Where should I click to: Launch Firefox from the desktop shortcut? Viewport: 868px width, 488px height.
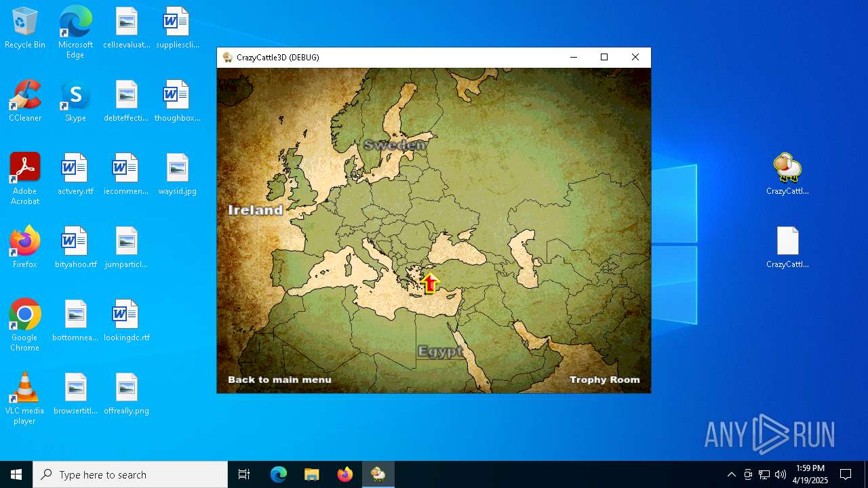pyautogui.click(x=25, y=247)
